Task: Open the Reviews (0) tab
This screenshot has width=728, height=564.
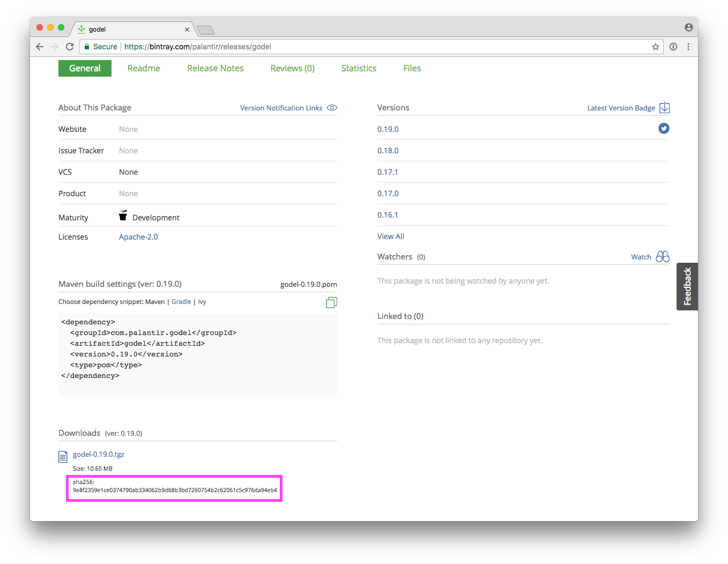Action: pyautogui.click(x=293, y=68)
